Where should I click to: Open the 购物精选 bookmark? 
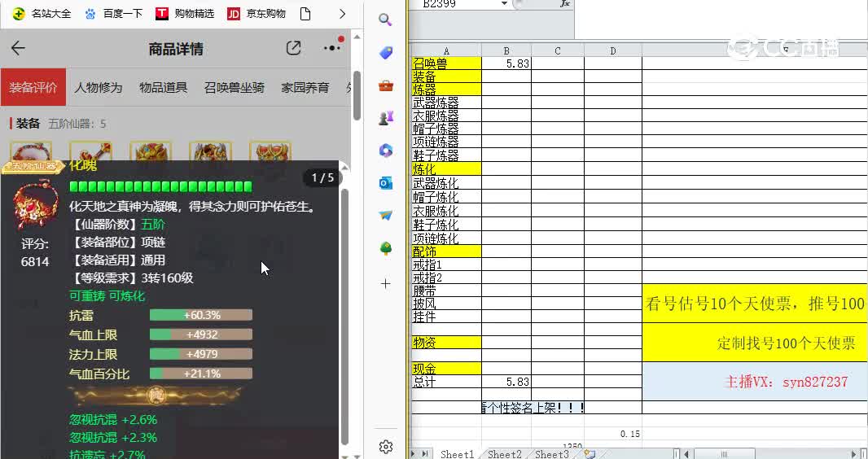pyautogui.click(x=185, y=14)
